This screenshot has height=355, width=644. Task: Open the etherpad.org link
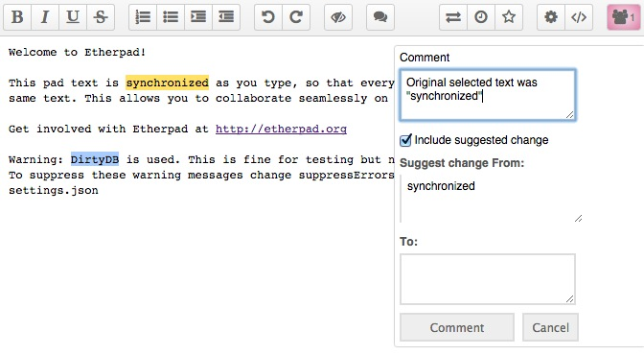pos(281,130)
